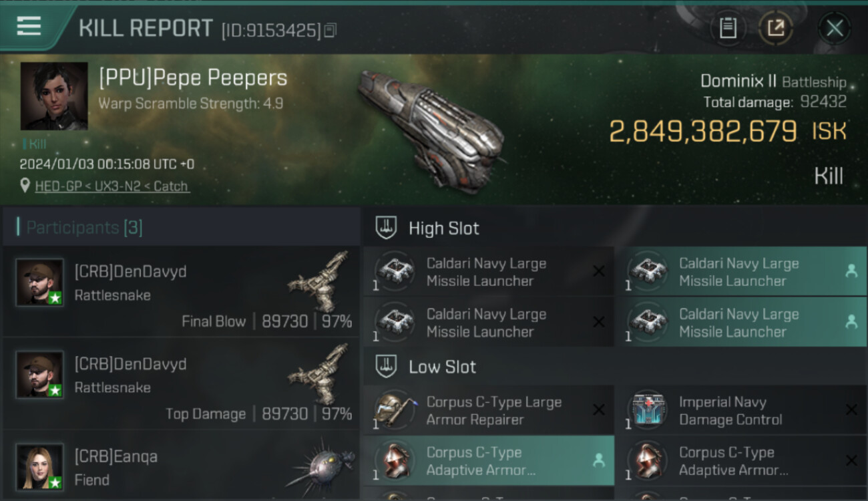Screen dimensions: 868x501
Task: Select the Imperial Navy Damage Control icon
Action: pos(646,410)
